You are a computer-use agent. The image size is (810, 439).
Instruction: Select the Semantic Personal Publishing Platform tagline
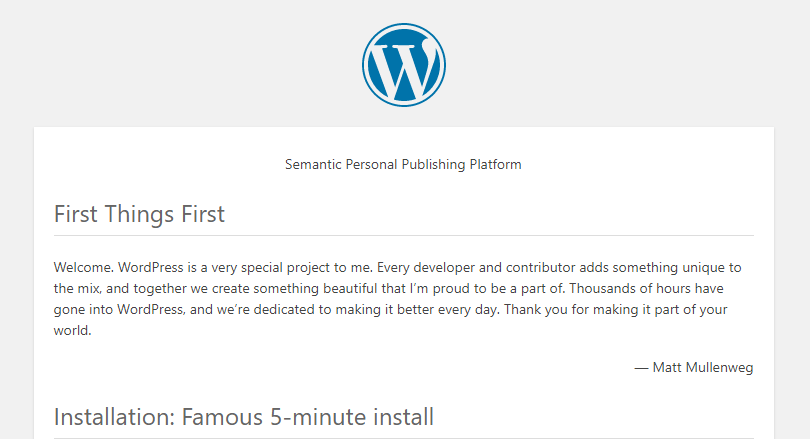pyautogui.click(x=403, y=165)
